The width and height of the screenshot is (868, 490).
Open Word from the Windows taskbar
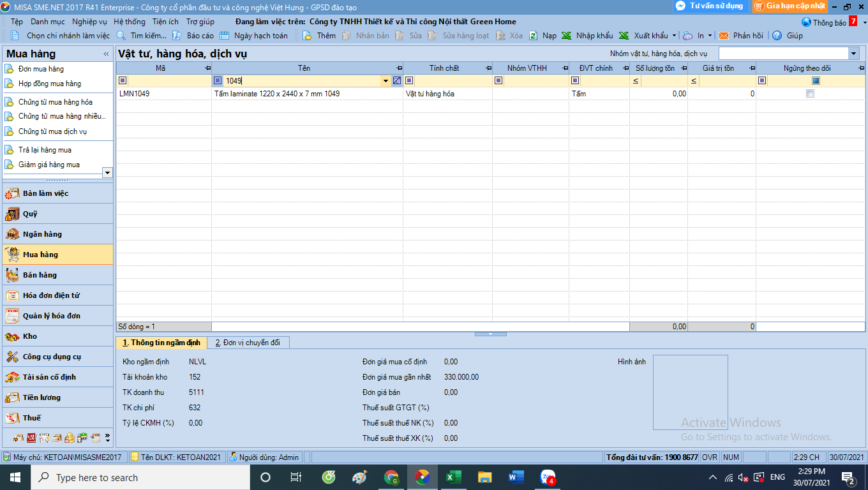[516, 477]
